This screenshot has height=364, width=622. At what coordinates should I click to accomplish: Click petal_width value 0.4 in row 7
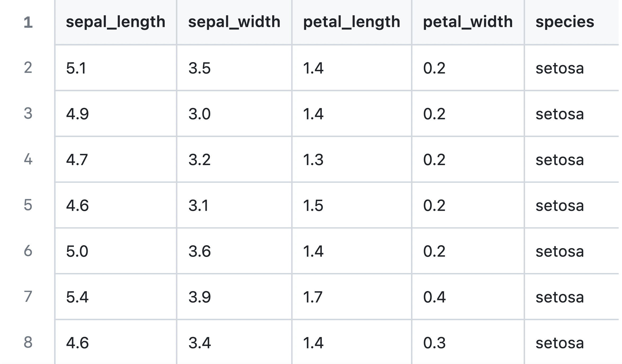coord(435,297)
